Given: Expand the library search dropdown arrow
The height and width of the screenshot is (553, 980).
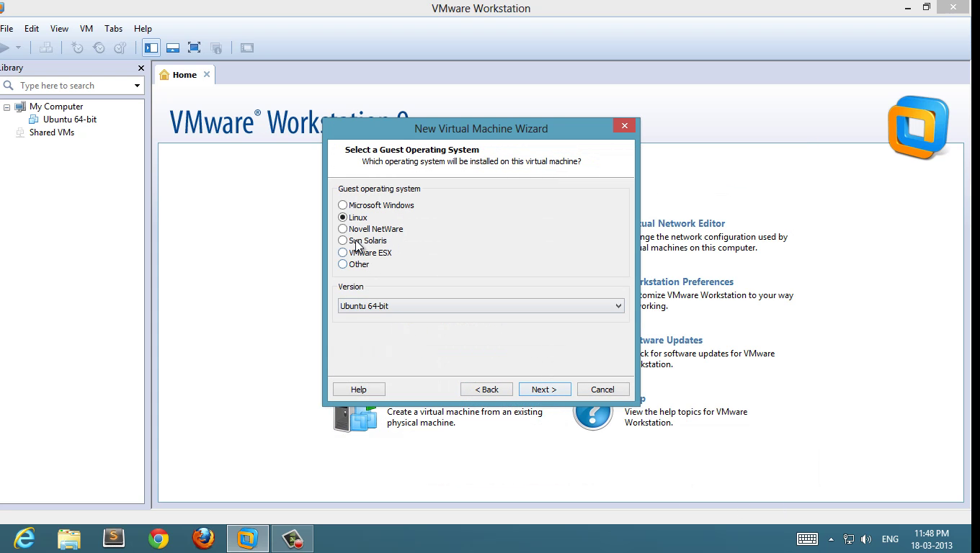Looking at the screenshot, I should pos(137,86).
